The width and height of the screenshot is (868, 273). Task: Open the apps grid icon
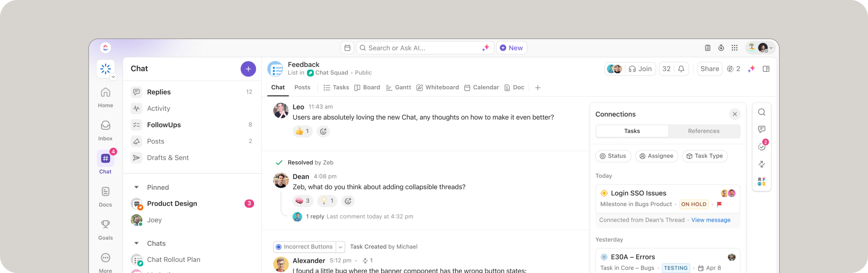[734, 48]
